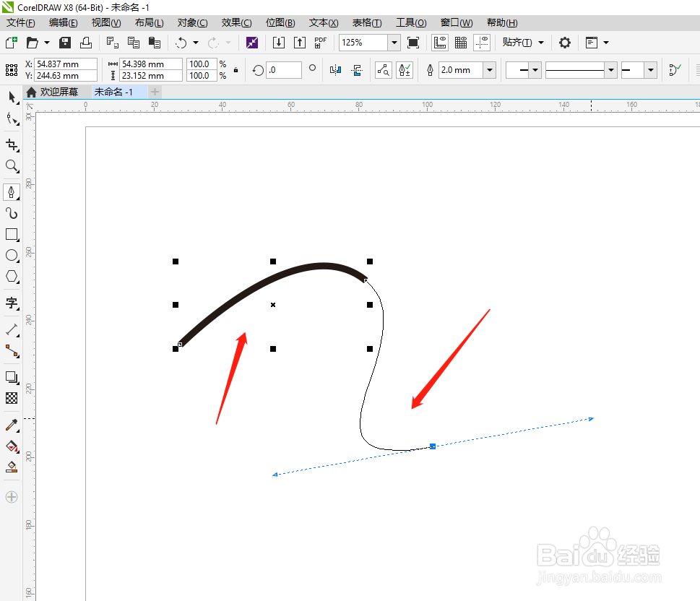
Task: Select the Pen tool in toolbox
Action: 12,192
